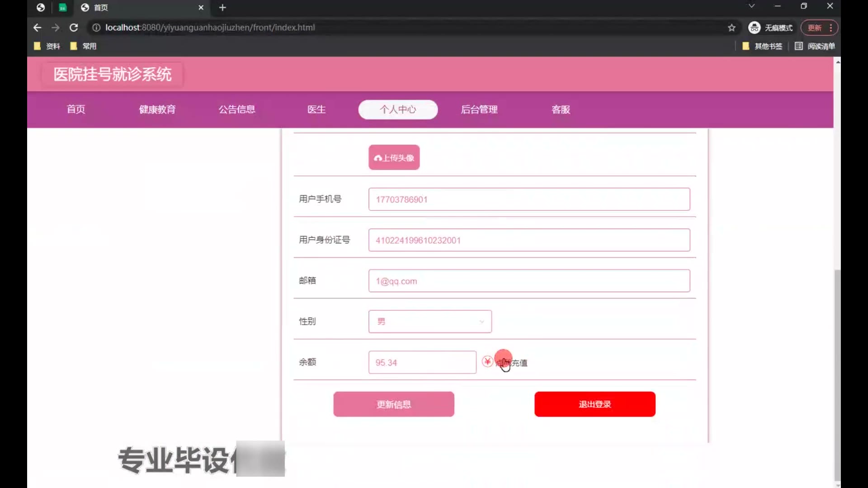Click the site info icon in address bar
Screen dimensions: 868x488
pos(96,28)
